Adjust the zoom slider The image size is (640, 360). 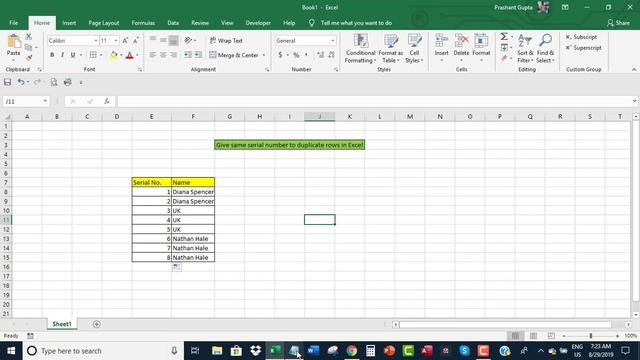(591, 336)
